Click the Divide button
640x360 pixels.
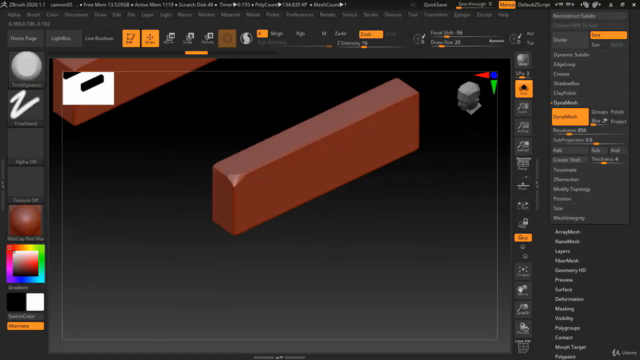[x=570, y=40]
